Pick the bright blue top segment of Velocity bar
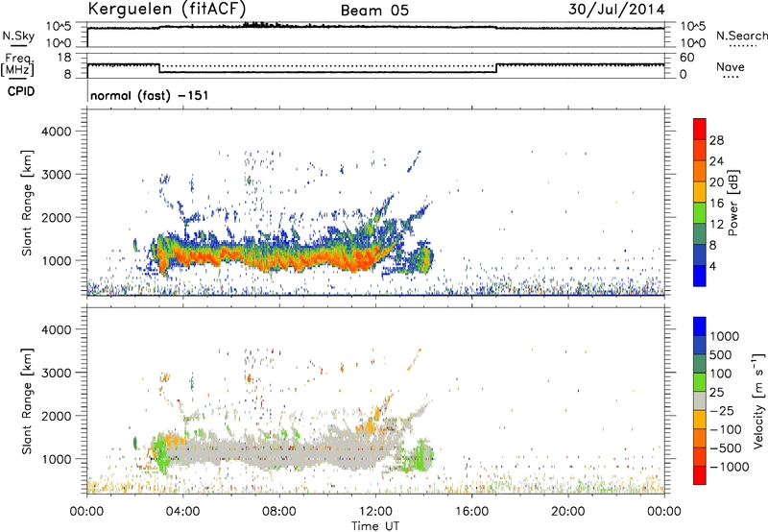 coord(700,326)
